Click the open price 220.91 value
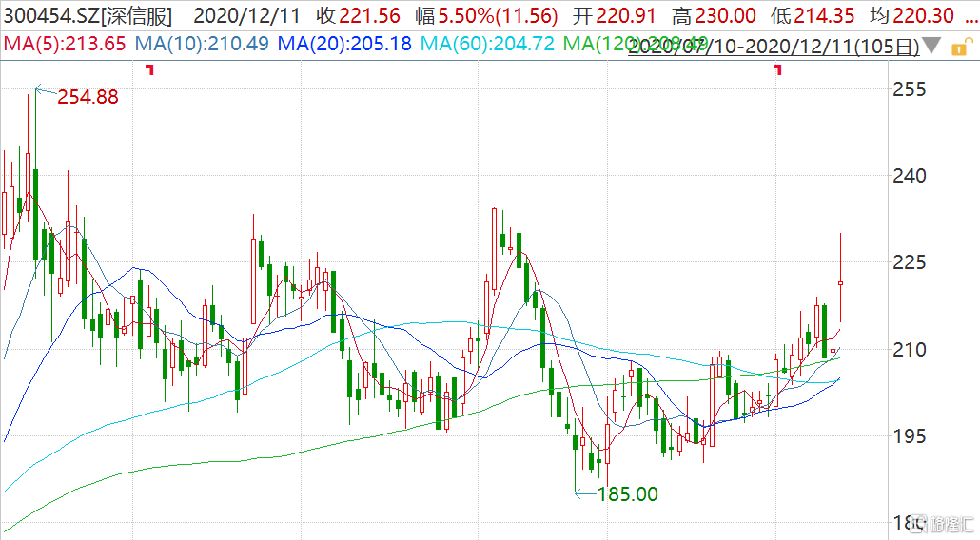Screen dimensions: 980x540 pos(626,16)
